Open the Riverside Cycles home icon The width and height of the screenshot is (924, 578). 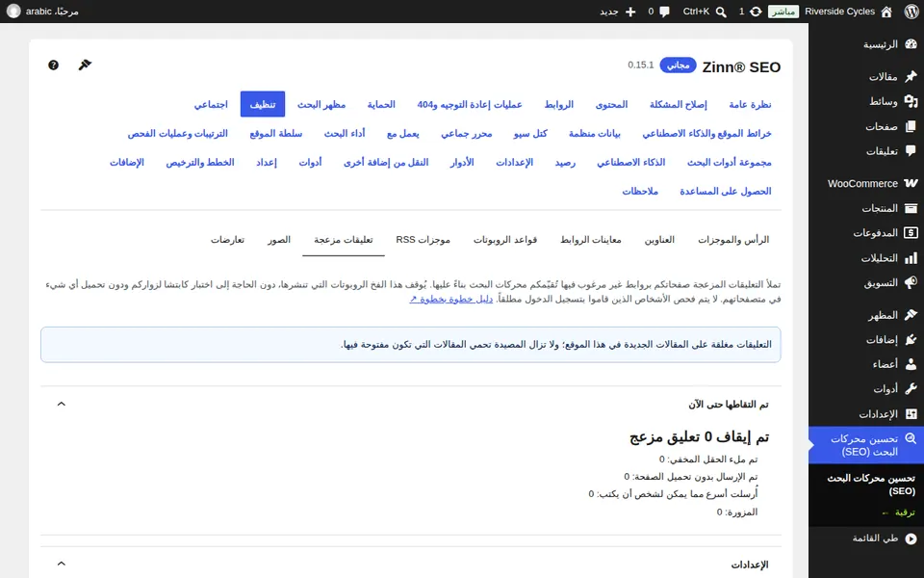886,12
